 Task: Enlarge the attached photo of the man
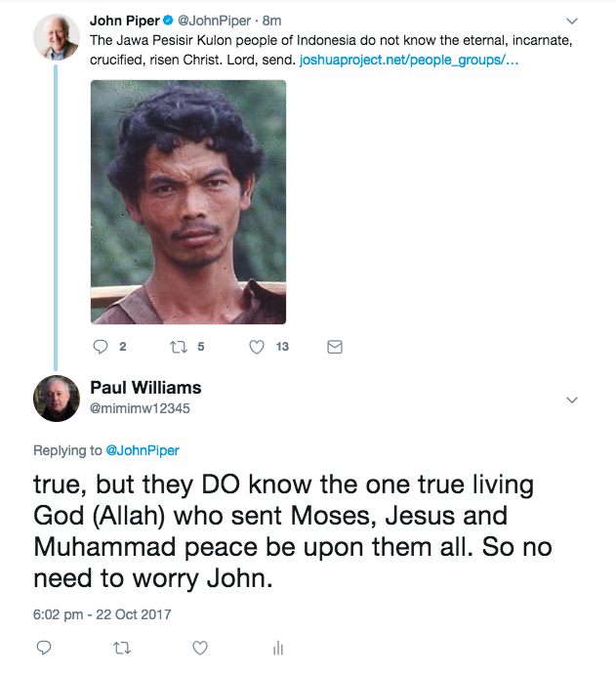click(x=188, y=201)
